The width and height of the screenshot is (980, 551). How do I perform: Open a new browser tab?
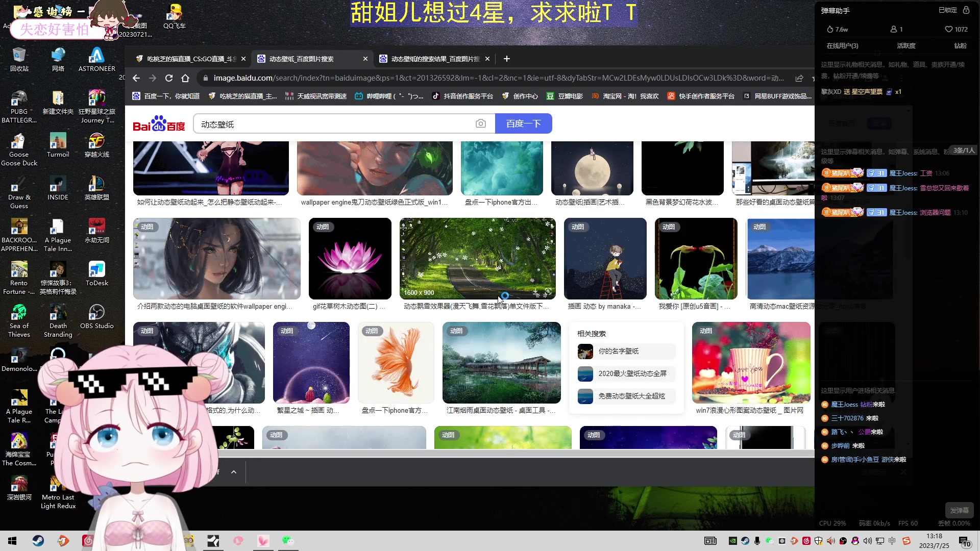(506, 59)
